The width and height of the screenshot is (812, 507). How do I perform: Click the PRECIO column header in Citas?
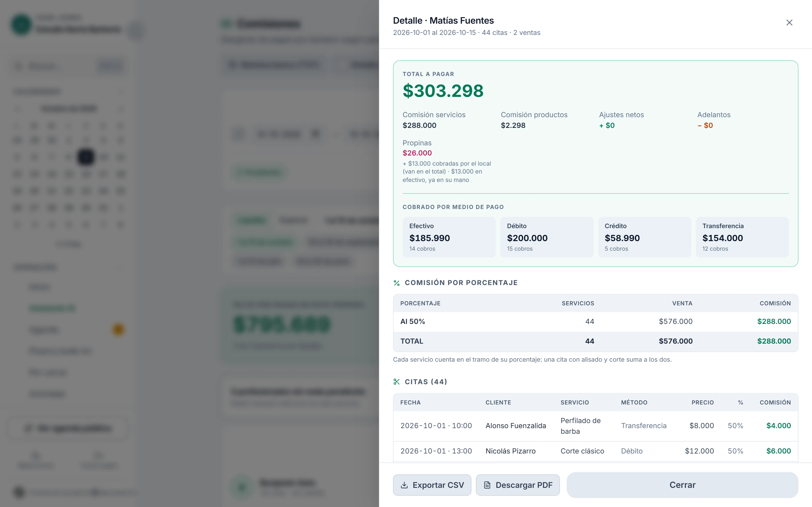pos(703,403)
